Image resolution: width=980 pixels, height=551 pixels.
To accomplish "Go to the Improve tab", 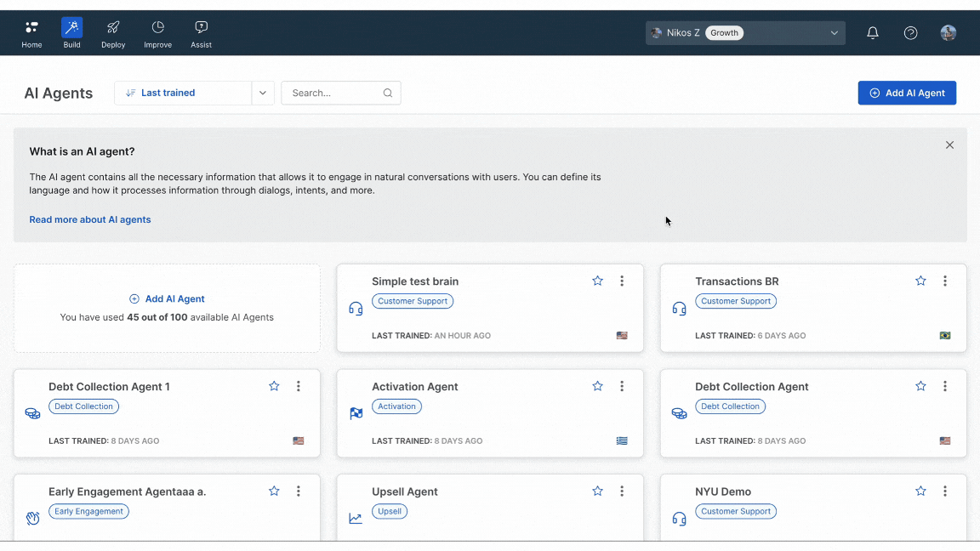I will 157,34.
